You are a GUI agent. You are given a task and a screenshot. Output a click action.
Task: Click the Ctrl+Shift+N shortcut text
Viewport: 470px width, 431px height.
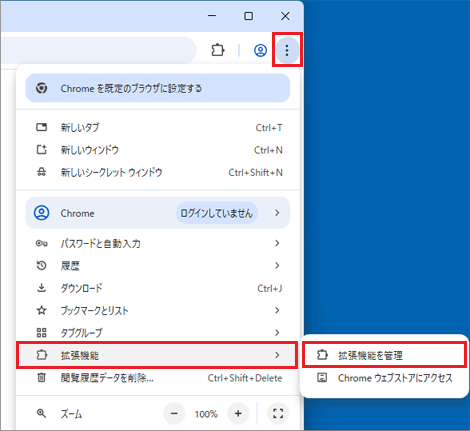pos(255,172)
